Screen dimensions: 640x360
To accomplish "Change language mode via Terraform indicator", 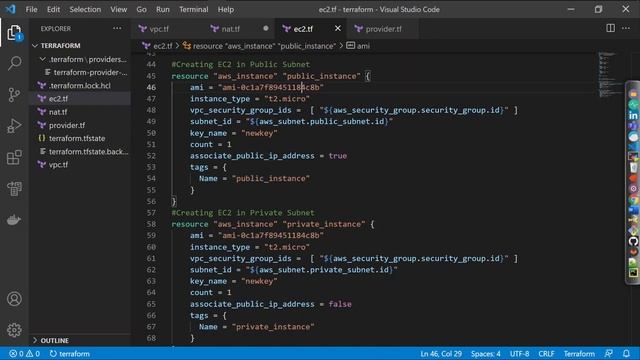I will (579, 353).
